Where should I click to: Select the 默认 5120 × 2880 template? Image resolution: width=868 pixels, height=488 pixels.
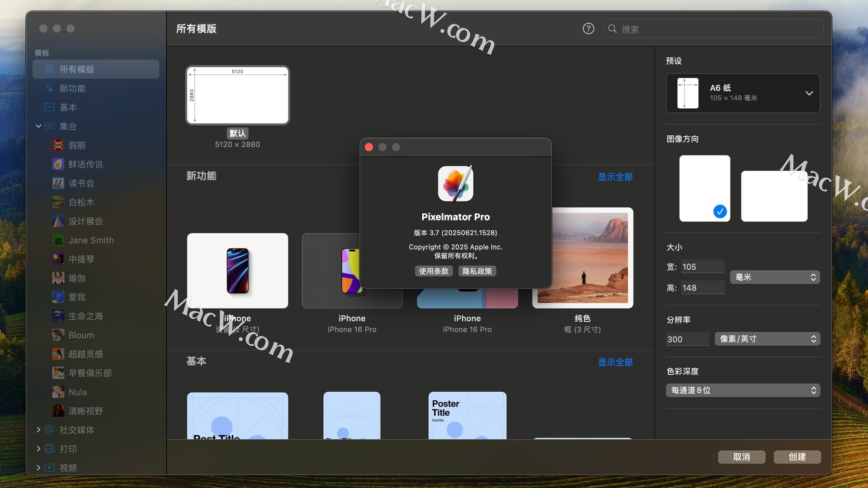click(x=237, y=95)
